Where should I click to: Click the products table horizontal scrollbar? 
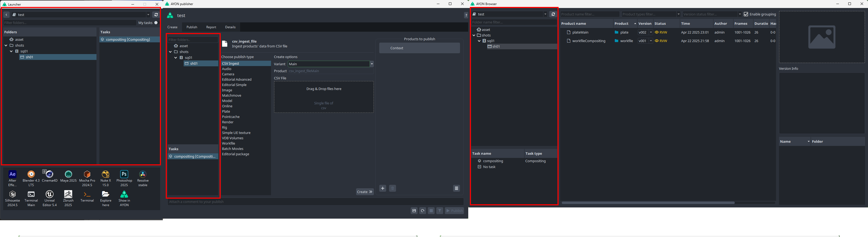tap(648, 203)
